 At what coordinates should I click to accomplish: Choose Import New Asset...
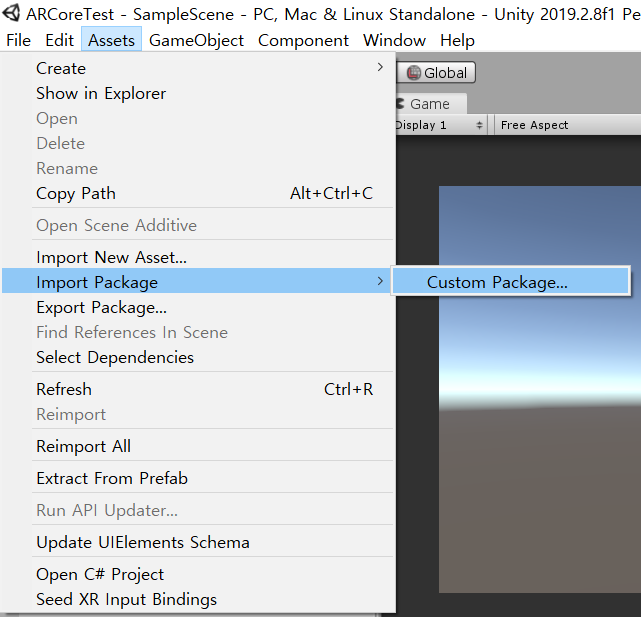point(198,258)
